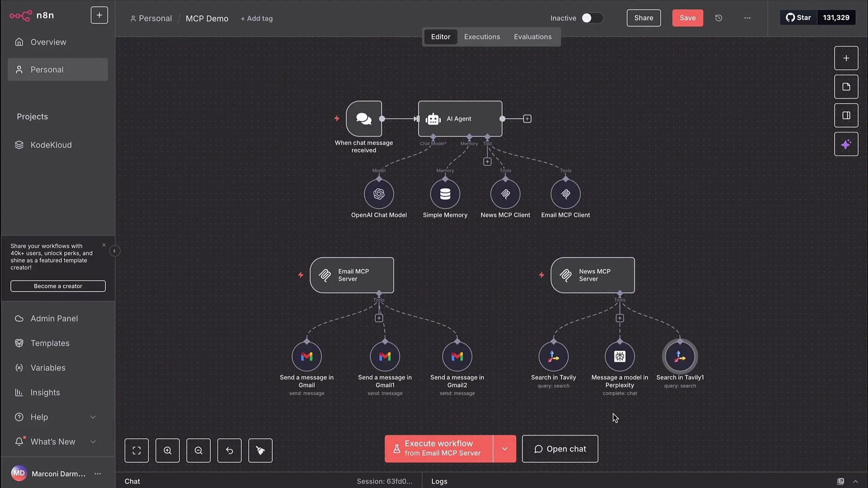Screen dimensions: 868x488
Task: Click the MCP Demo workflow name
Action: click(207, 19)
